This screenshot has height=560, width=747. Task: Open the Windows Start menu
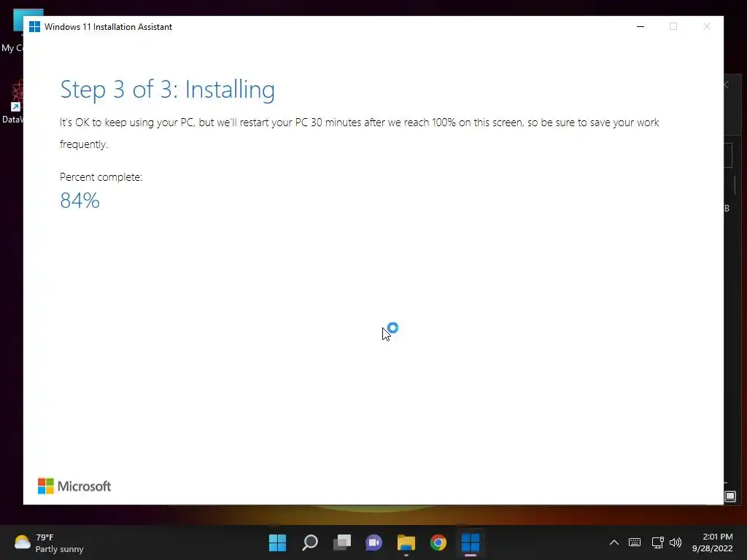point(277,542)
